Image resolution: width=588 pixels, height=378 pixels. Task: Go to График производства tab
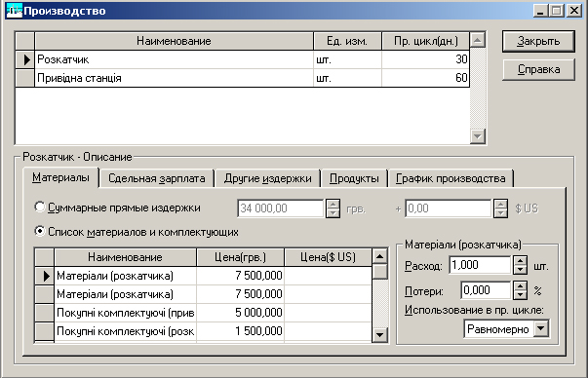(x=451, y=178)
